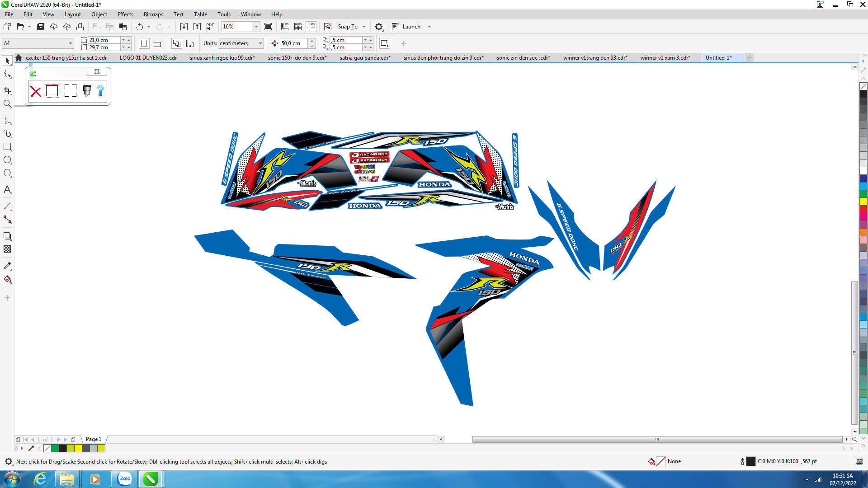Select the Rectangle tool in toolbox
This screenshot has height=488, width=868.
coord(7,147)
